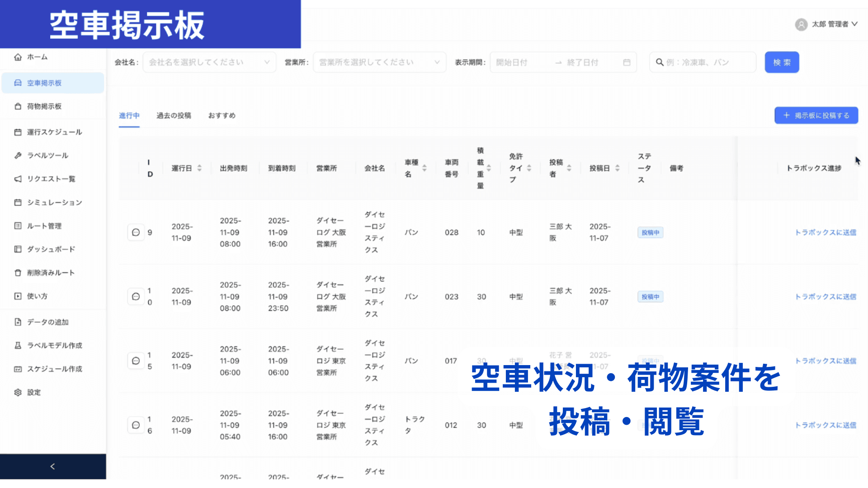Click the ラベルモデル作成 flask icon
Viewport: 868px width, 488px height.
pos(18,345)
